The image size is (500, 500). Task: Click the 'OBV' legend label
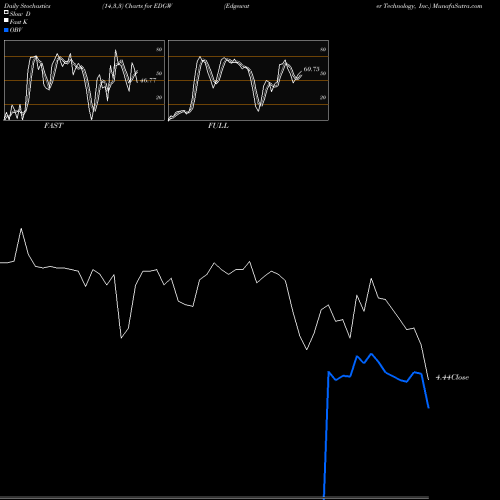pos(16,30)
